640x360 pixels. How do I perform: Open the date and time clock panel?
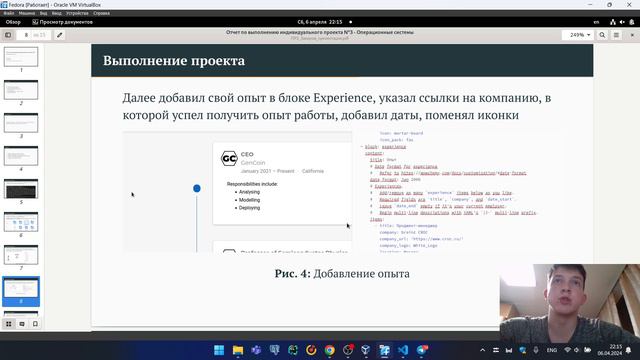(320, 22)
